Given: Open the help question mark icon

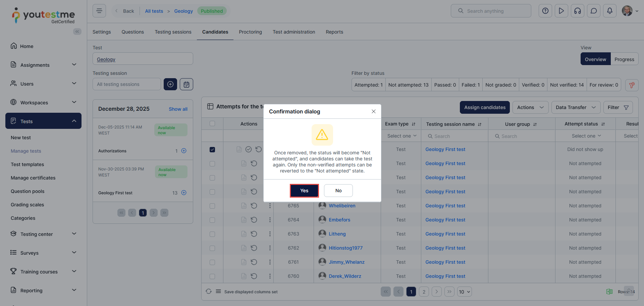Looking at the screenshot, I should click(x=545, y=11).
